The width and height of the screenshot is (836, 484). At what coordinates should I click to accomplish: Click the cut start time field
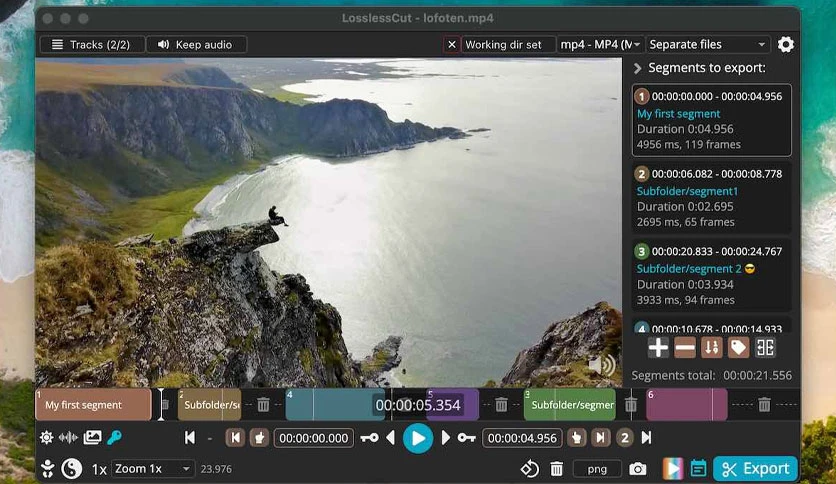(314, 438)
